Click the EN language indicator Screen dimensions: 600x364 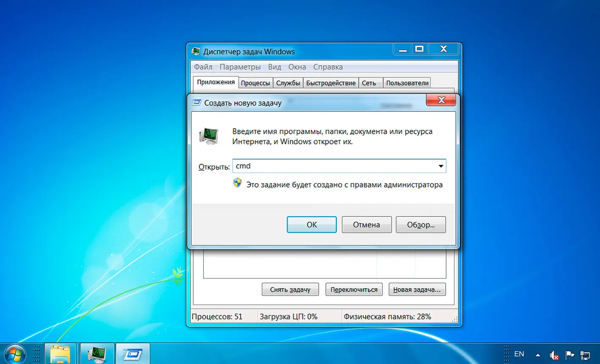519,354
